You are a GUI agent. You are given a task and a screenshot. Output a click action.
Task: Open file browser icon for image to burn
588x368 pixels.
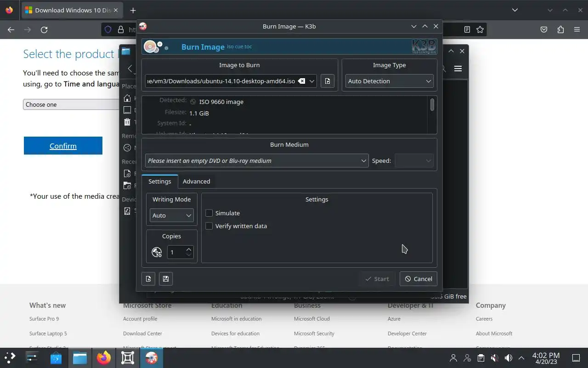328,81
